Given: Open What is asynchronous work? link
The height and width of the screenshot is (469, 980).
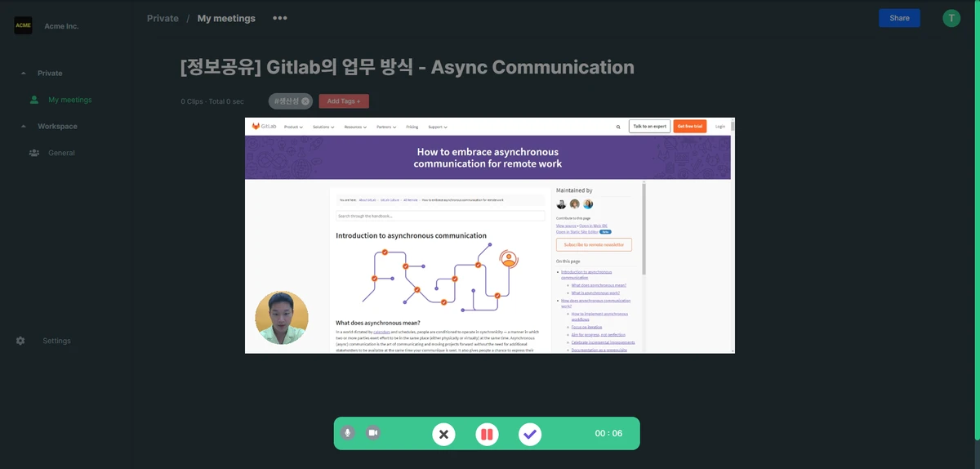Looking at the screenshot, I should pyautogui.click(x=595, y=293).
